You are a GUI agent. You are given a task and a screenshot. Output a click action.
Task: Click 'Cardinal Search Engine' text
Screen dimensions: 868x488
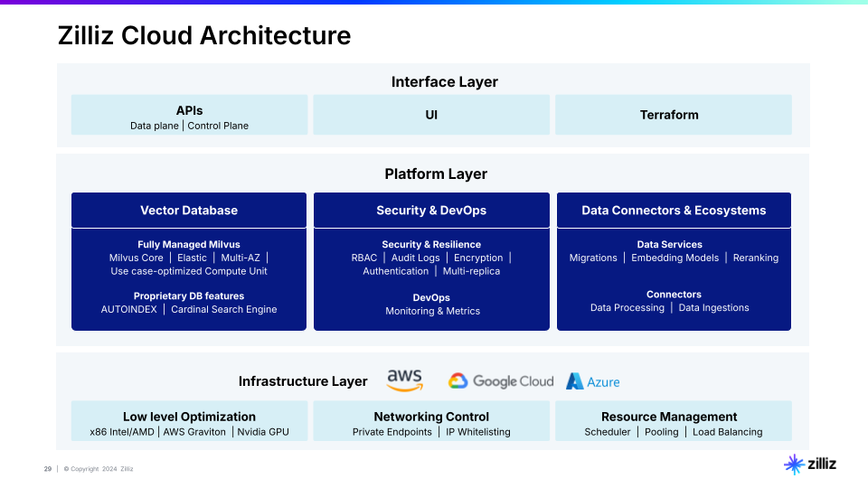tap(223, 309)
